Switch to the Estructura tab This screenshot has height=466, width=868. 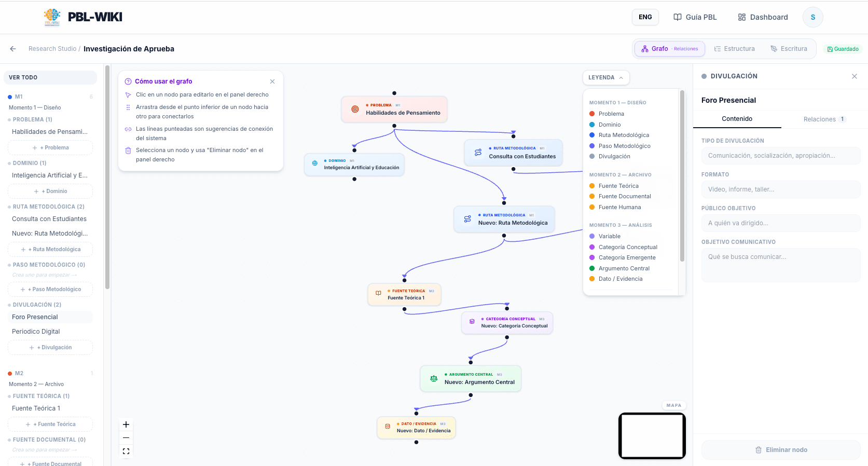[734, 49]
